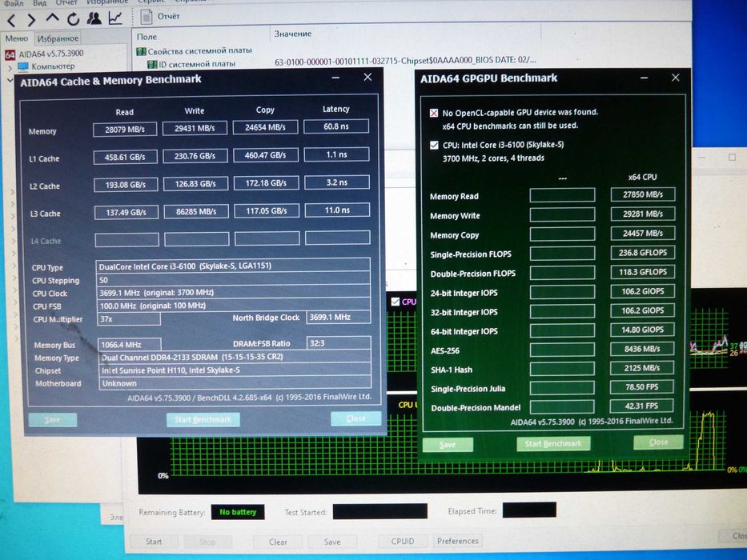Click the L1 Cache Read value 458.61 GB/s

(125, 157)
